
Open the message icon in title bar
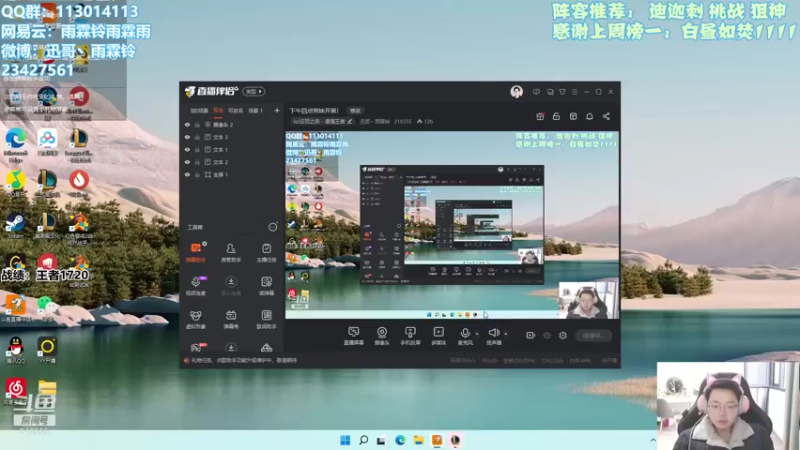tap(536, 92)
